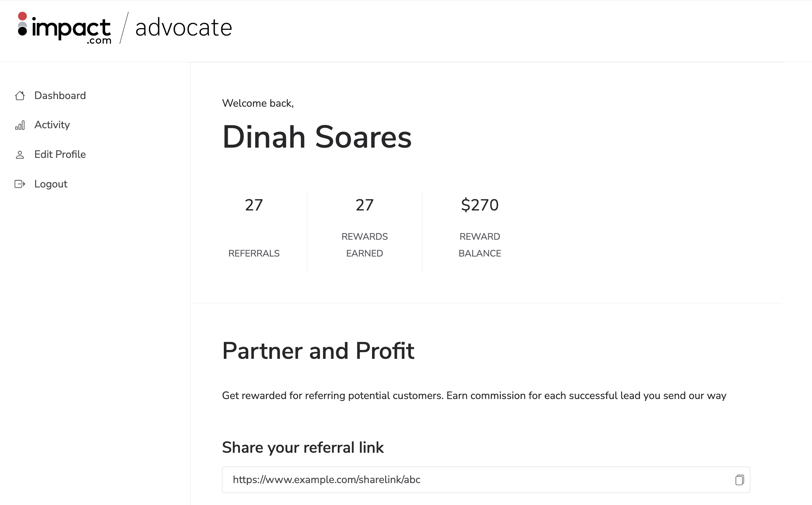Click the Welcome back greeting text
This screenshot has width=812, height=505.
pyautogui.click(x=258, y=103)
